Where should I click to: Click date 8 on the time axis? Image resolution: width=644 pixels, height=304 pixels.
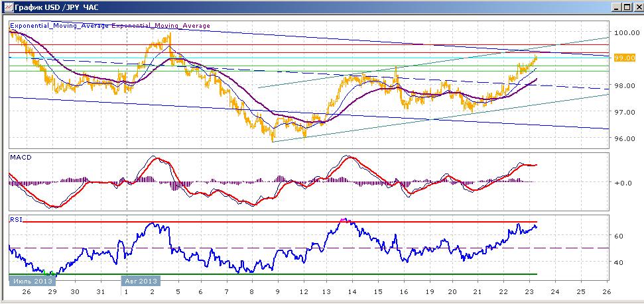tap(251, 291)
